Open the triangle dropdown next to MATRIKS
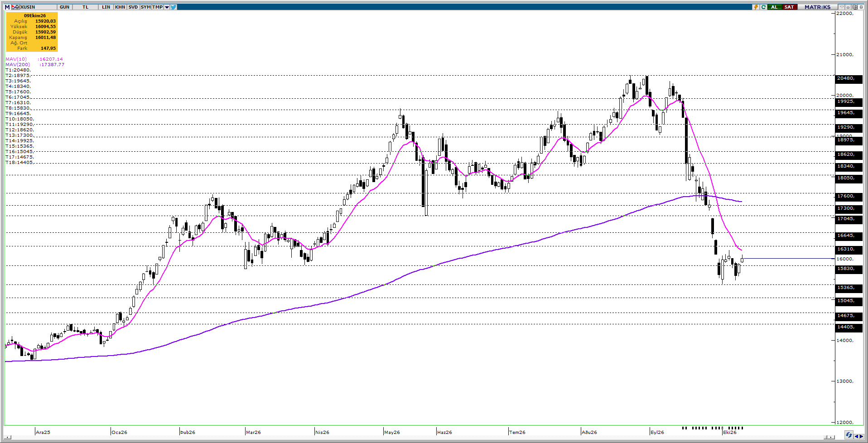Image resolution: width=868 pixels, height=443 pixels. click(x=842, y=7)
